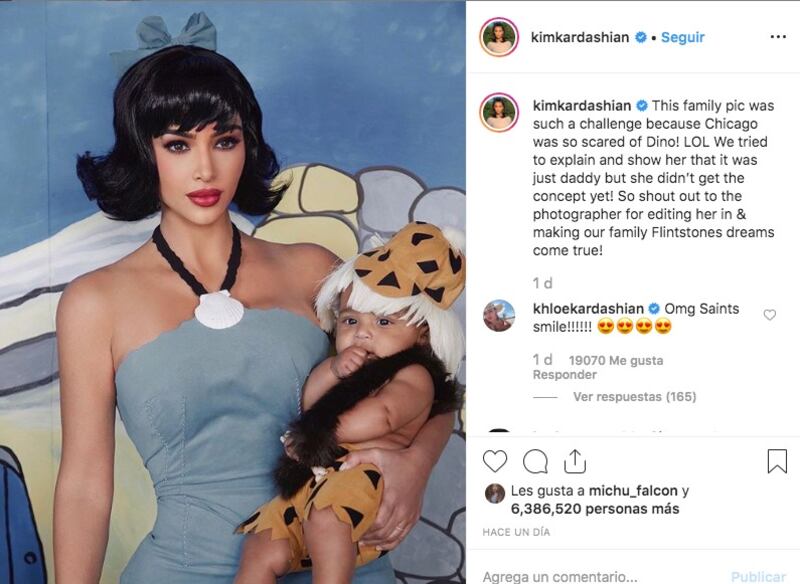Viewport: 800px width, 584px height.
Task: Open kimkardashian caption profile picture
Action: (x=499, y=112)
